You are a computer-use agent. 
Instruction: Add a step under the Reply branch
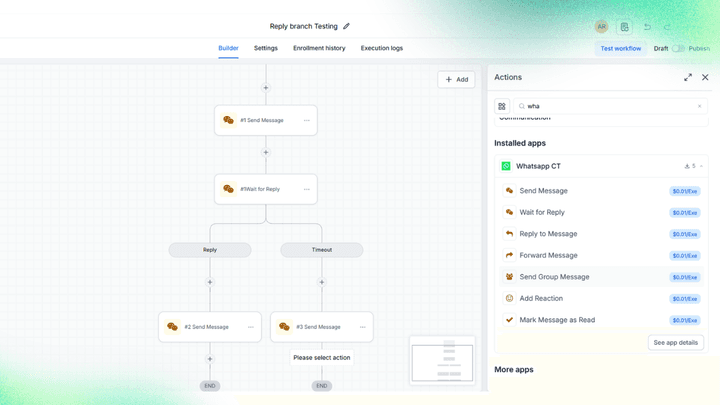click(x=210, y=282)
